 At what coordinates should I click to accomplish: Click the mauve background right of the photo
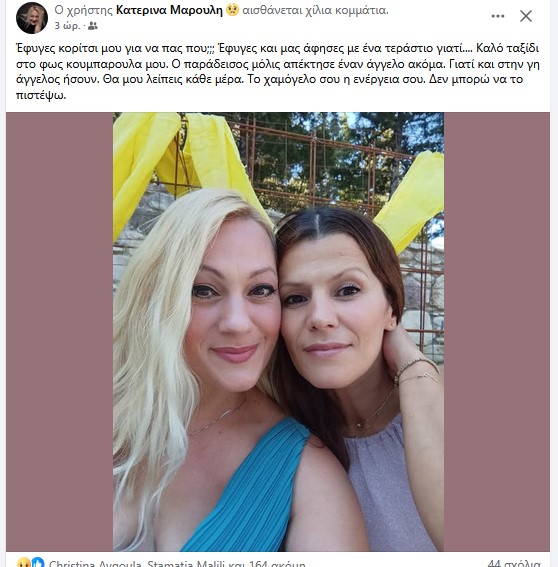point(497,332)
